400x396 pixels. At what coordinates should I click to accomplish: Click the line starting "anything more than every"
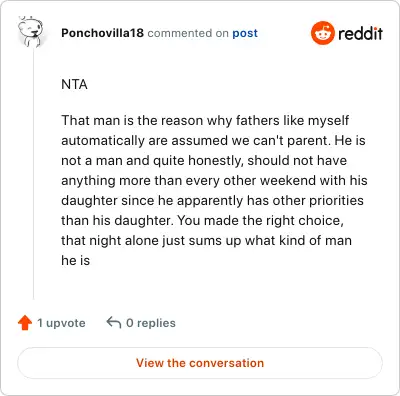click(214, 180)
